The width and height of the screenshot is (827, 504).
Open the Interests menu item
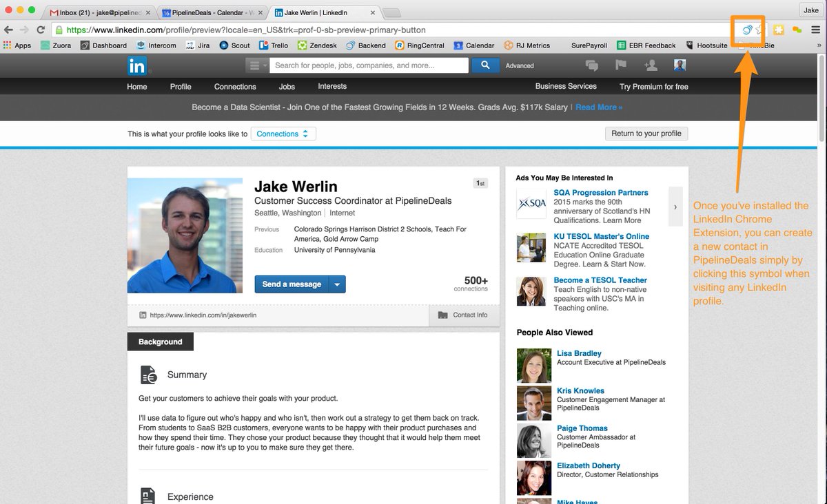[332, 87]
